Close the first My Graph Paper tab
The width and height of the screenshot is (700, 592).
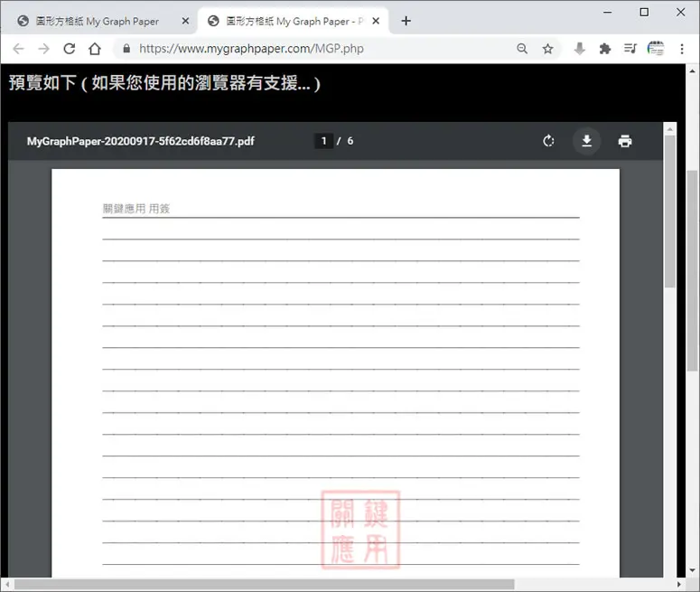point(186,21)
